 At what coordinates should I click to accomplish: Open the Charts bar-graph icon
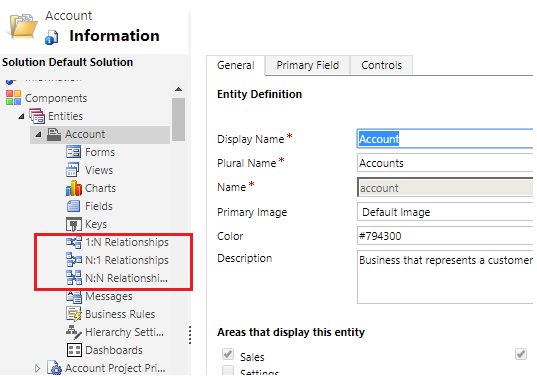[74, 188]
